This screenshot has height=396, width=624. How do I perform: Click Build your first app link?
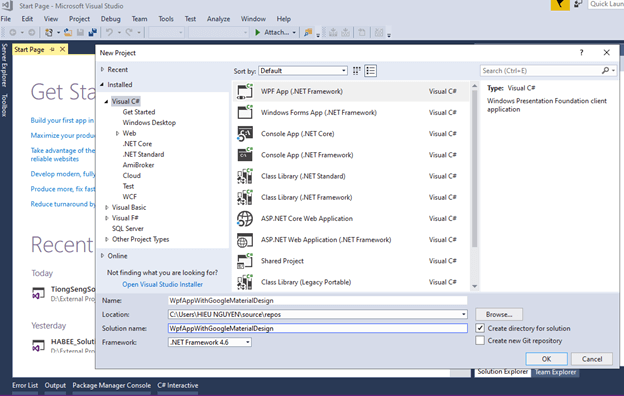pyautogui.click(x=62, y=120)
